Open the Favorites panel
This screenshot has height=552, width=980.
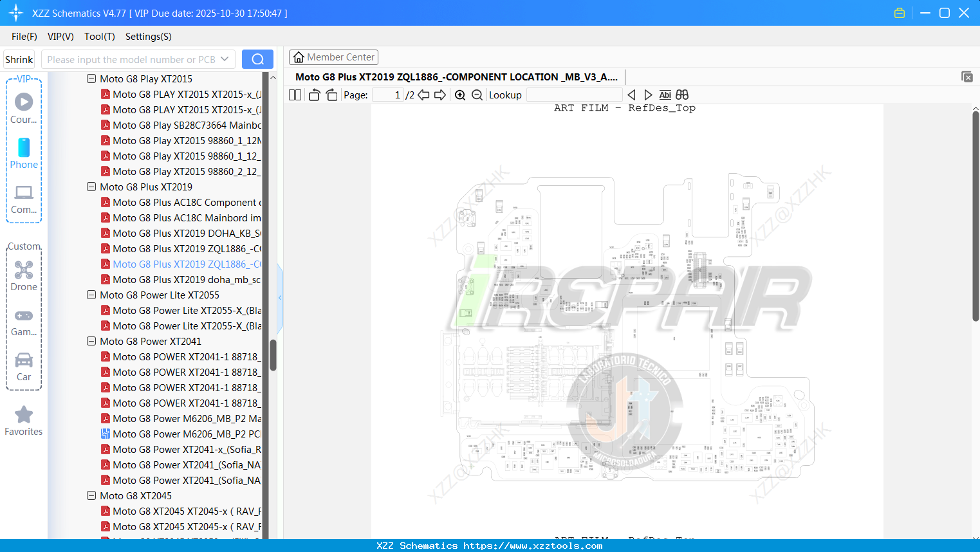point(24,420)
